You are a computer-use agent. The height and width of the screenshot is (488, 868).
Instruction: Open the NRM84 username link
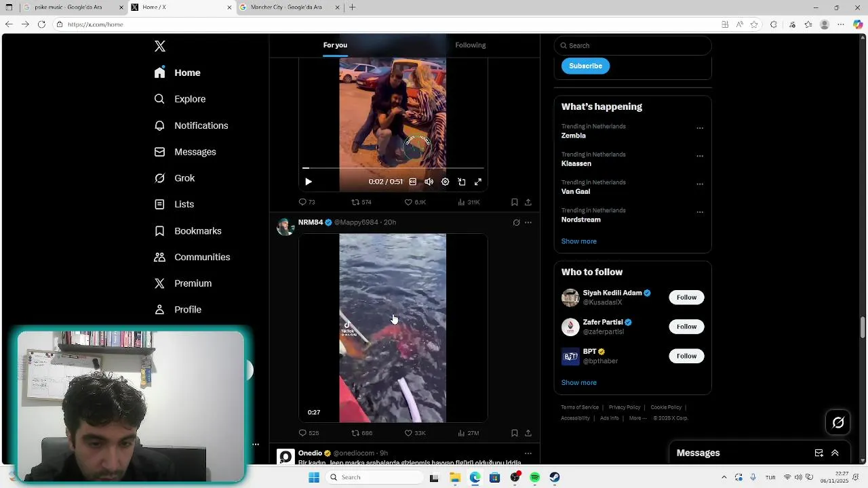pos(311,222)
